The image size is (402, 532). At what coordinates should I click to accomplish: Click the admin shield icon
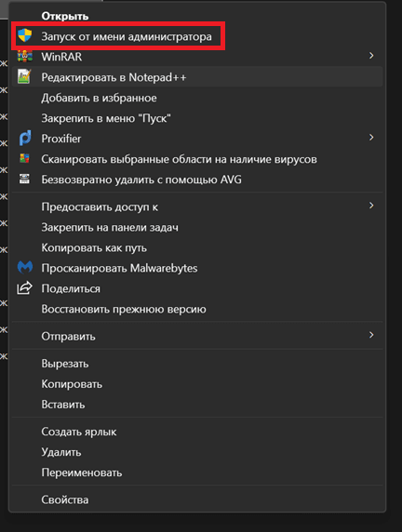[25, 35]
